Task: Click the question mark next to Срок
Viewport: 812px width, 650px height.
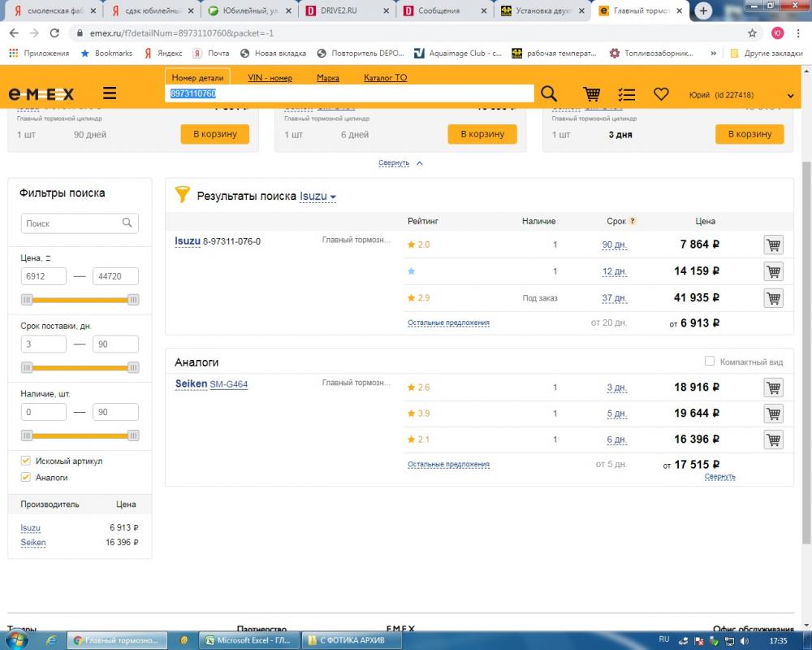Action: pos(633,221)
